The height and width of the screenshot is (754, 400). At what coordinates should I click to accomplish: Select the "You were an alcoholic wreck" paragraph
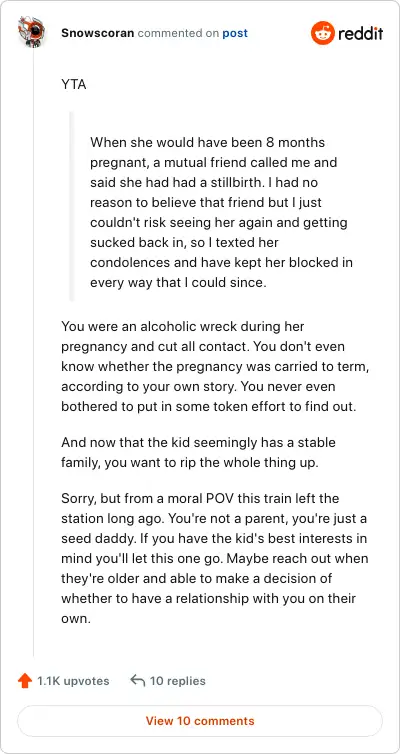coord(218,366)
